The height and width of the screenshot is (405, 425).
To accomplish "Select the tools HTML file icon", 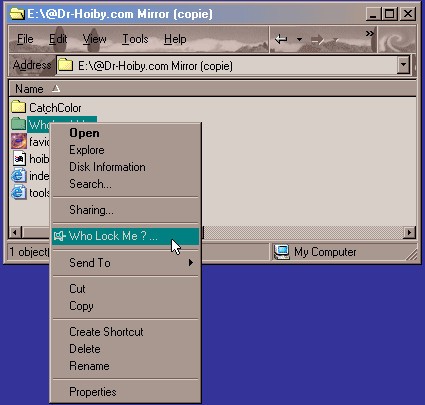I will click(x=19, y=193).
